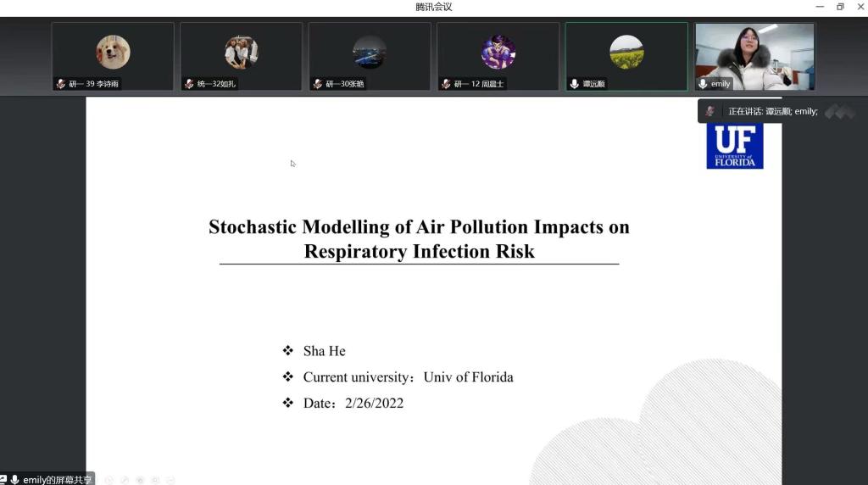The width and height of the screenshot is (868, 485).
Task: Open the see-all-slides grid control
Action: (140, 481)
